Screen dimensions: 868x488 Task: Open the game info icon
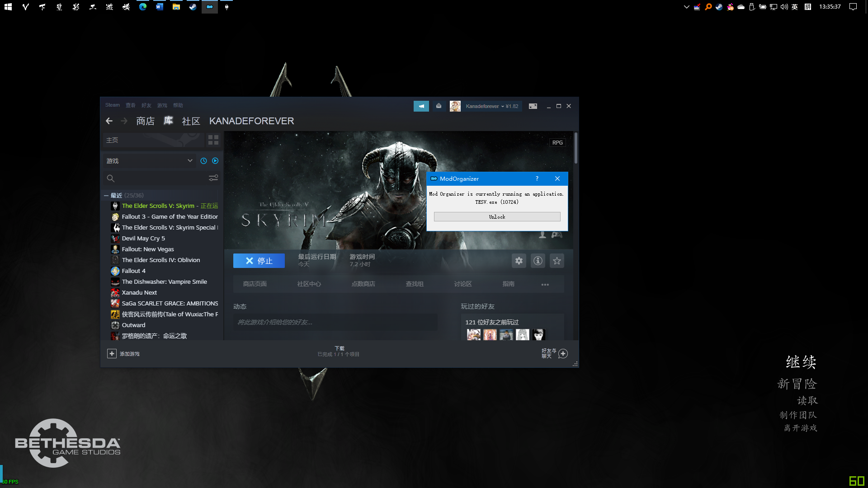538,261
